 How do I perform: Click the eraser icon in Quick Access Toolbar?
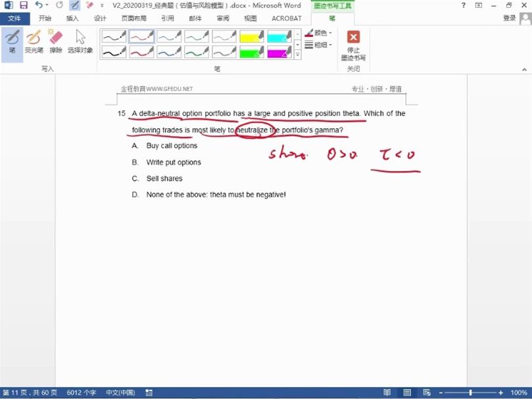coord(89,5)
